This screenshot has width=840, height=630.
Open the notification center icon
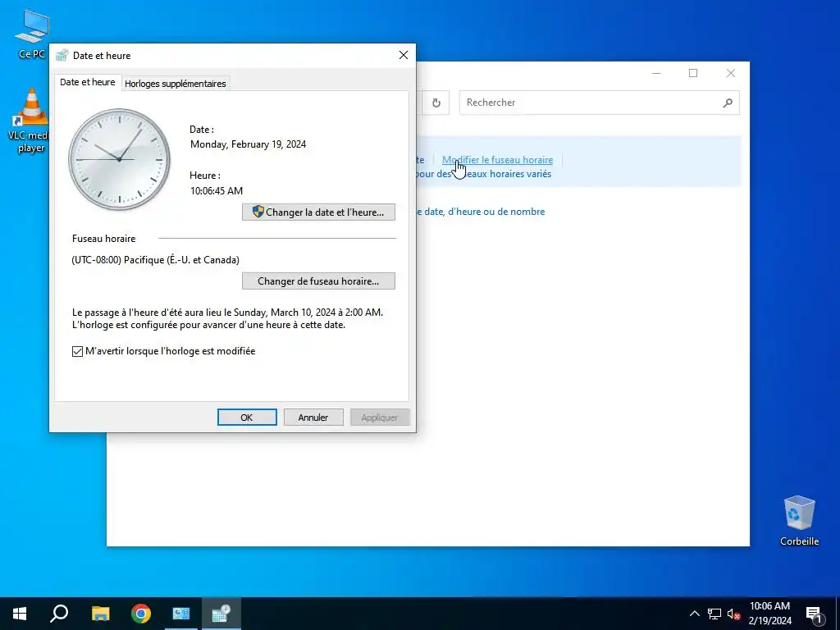click(x=813, y=614)
